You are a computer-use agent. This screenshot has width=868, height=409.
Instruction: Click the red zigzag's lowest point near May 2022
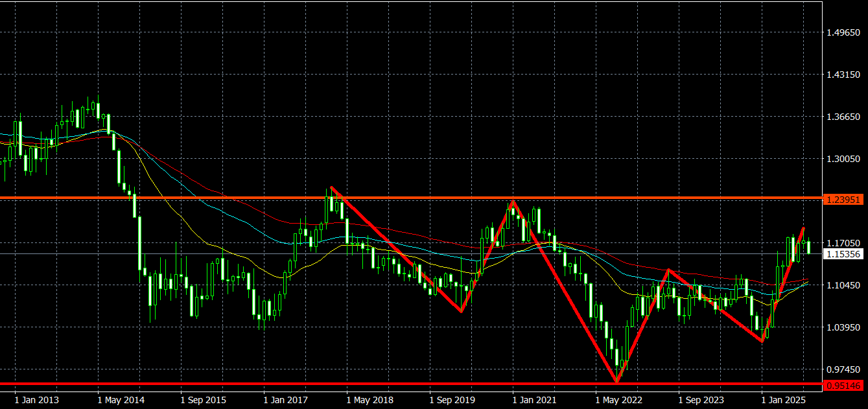coord(617,382)
